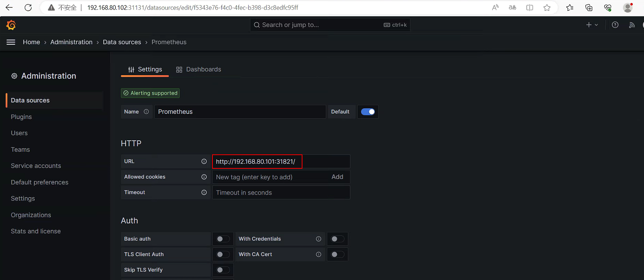644x280 pixels.
Task: Click the Alerting supported badge
Action: (150, 93)
